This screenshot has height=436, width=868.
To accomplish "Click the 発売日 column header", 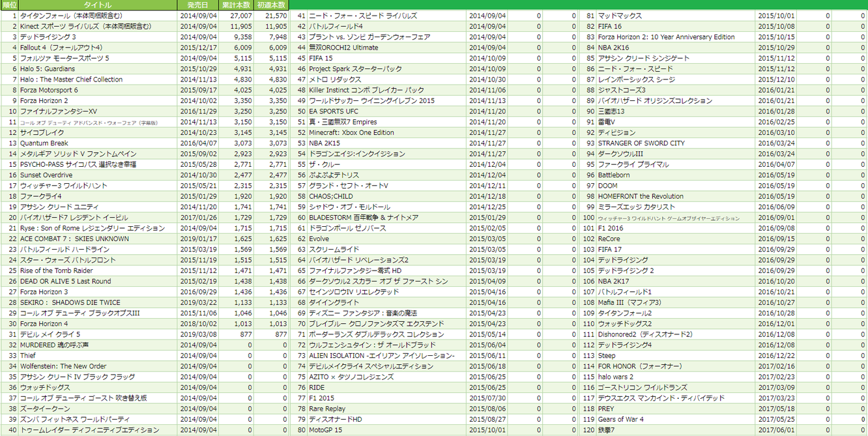I will (197, 5).
